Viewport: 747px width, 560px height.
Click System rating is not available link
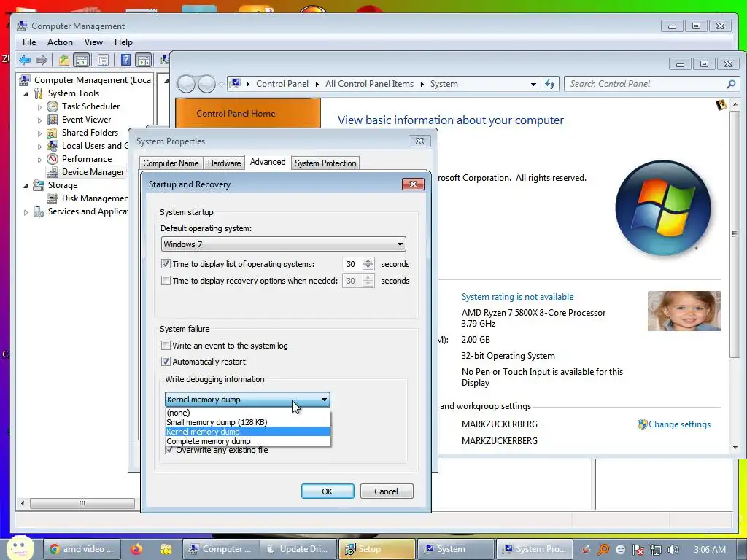(517, 297)
